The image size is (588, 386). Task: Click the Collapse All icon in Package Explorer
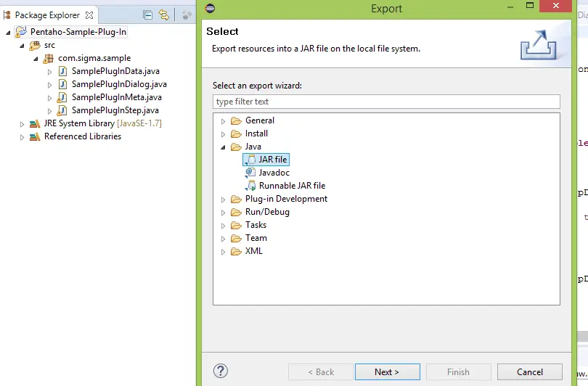pyautogui.click(x=148, y=15)
